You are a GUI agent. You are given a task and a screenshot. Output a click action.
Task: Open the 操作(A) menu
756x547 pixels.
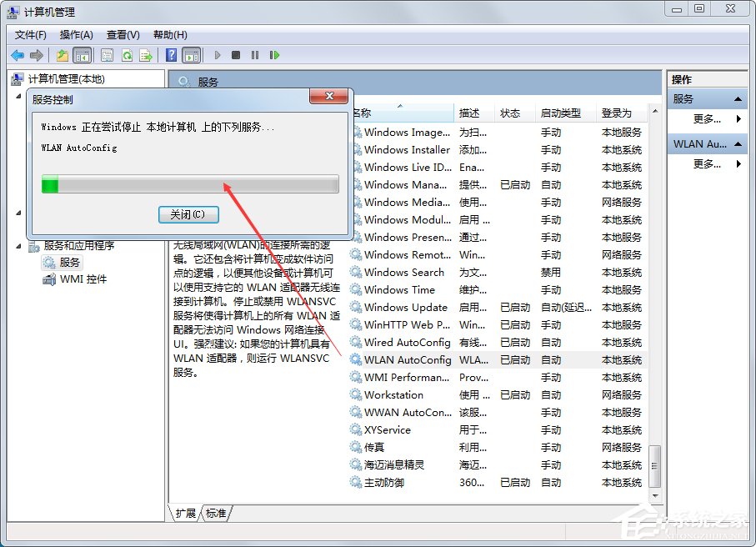(x=76, y=35)
